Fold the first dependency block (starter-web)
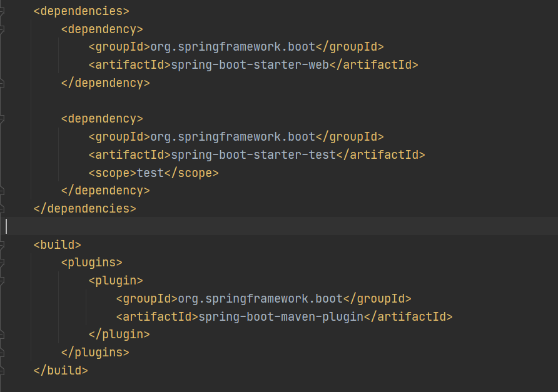Screen dimensions: 558x392 coord(2,29)
